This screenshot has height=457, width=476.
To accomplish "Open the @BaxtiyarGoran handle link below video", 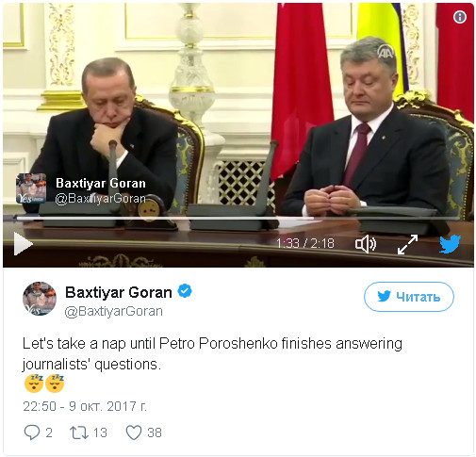I will point(113,311).
